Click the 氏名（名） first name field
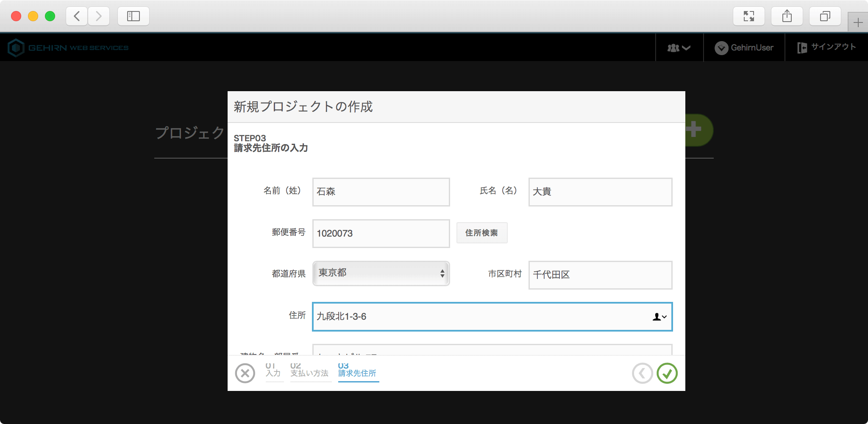The image size is (868, 424). pos(600,192)
